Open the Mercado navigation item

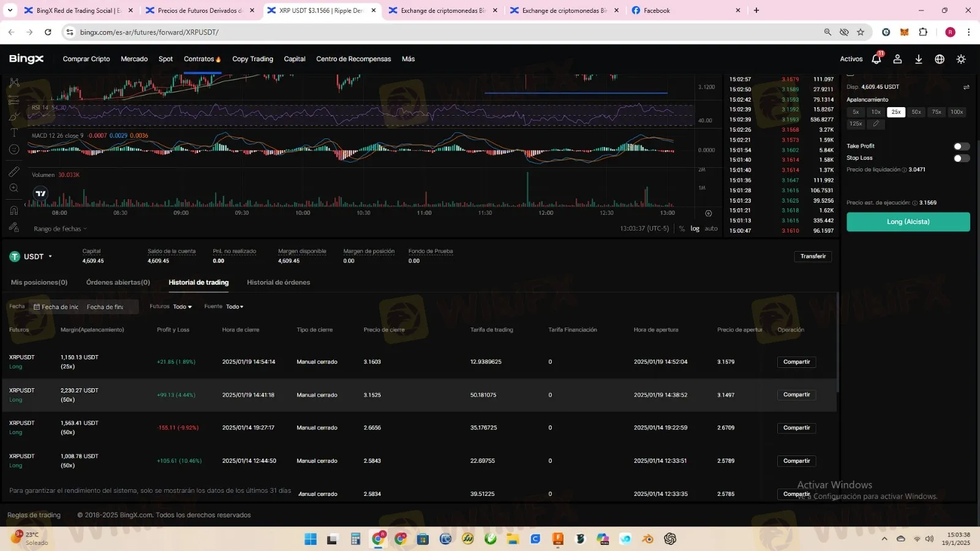click(134, 59)
